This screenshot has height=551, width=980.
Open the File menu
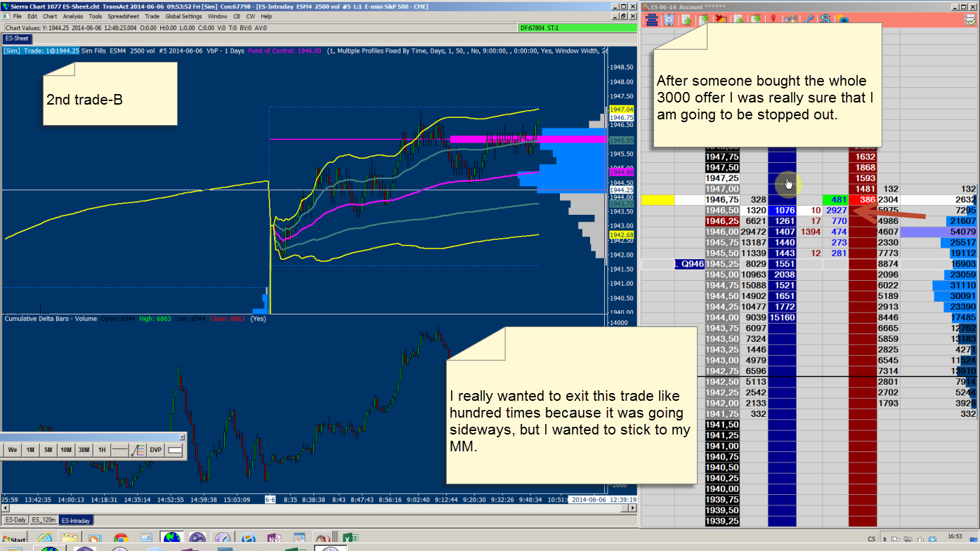(x=17, y=16)
